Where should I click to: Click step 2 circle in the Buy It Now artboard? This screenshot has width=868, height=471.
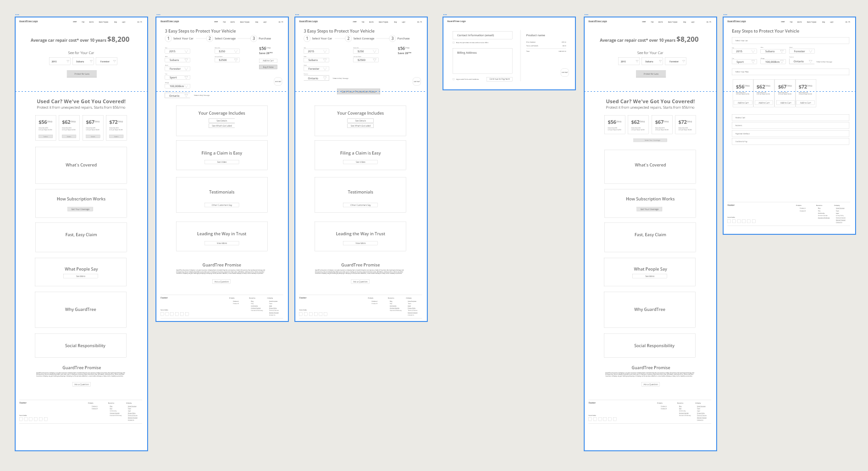210,39
